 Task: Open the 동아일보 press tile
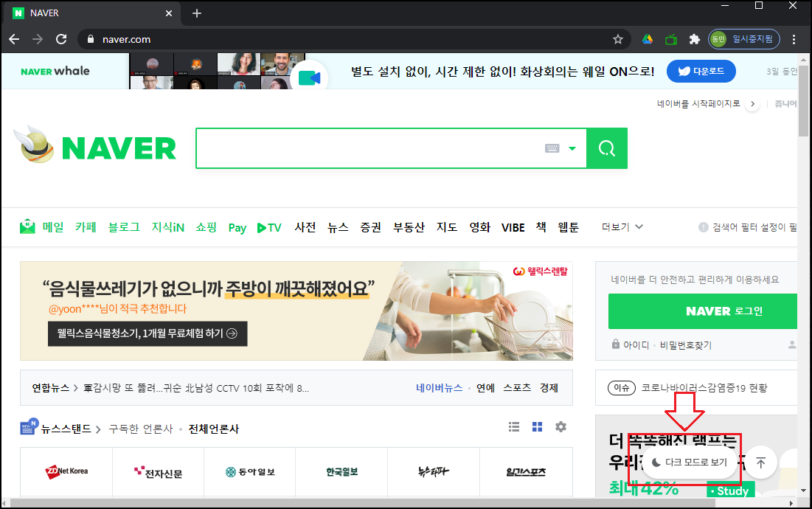[x=249, y=471]
